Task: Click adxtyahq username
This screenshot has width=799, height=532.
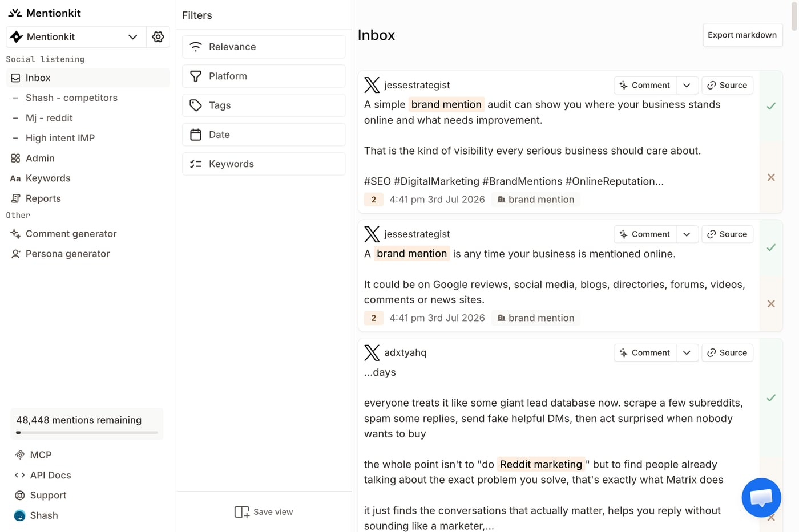Action: pos(405,353)
